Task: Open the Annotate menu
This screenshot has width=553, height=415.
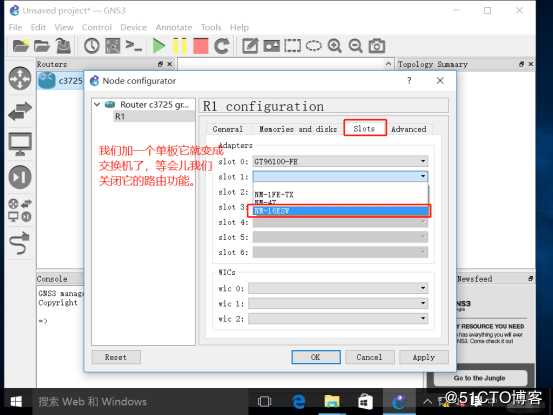Action: pyautogui.click(x=174, y=27)
